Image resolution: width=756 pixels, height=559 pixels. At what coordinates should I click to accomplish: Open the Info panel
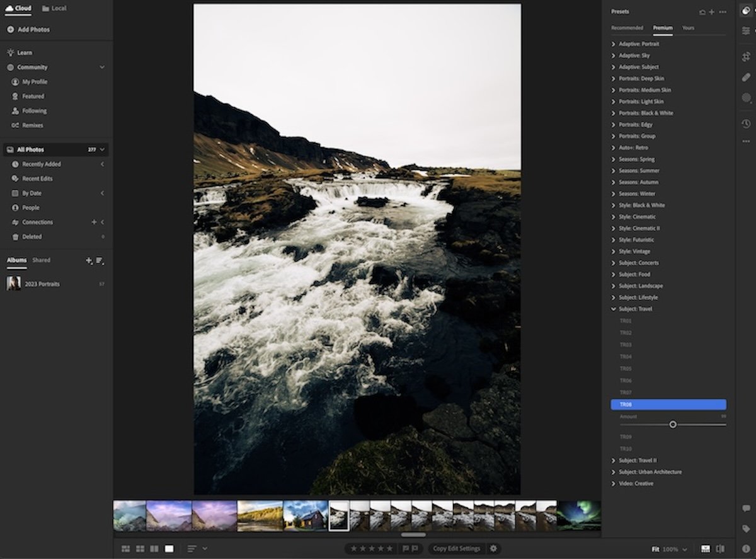[x=747, y=548]
